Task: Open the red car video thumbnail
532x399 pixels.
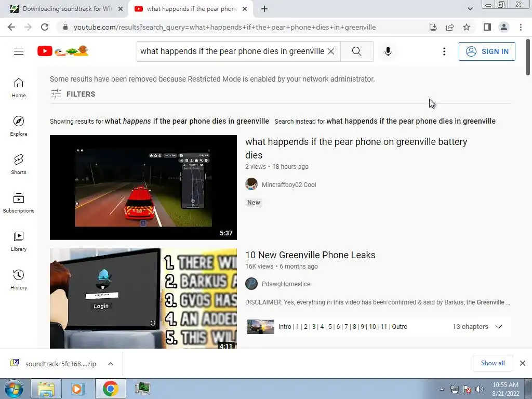Action: click(143, 187)
